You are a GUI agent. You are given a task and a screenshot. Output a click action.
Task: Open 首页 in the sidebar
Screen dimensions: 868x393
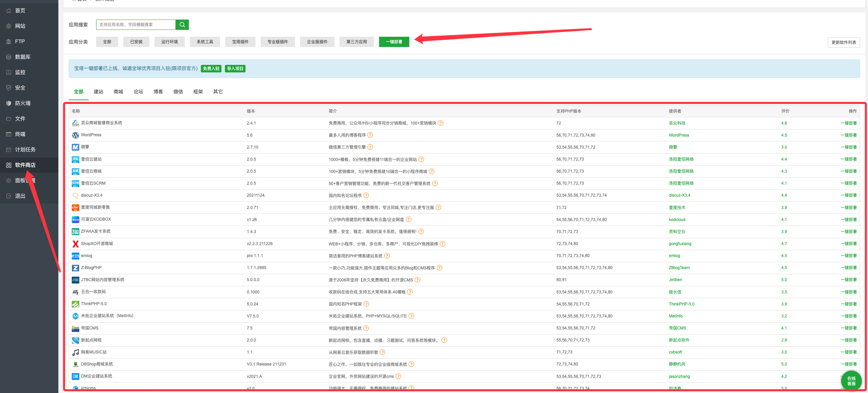coord(20,11)
